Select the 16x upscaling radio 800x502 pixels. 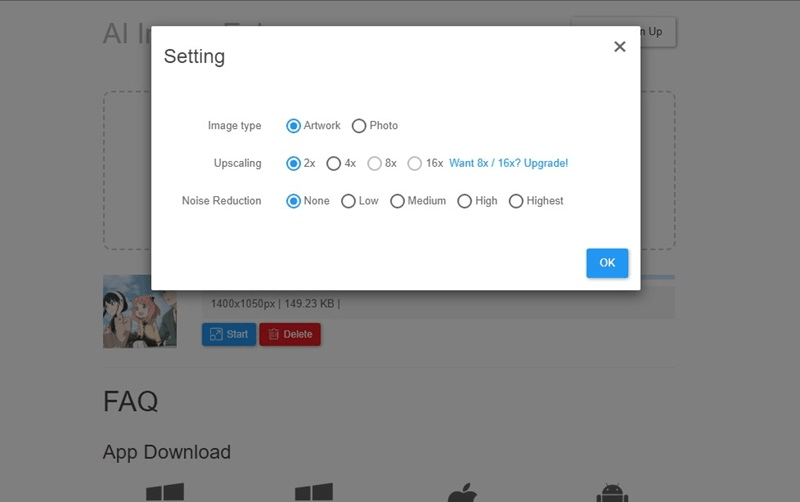click(414, 163)
